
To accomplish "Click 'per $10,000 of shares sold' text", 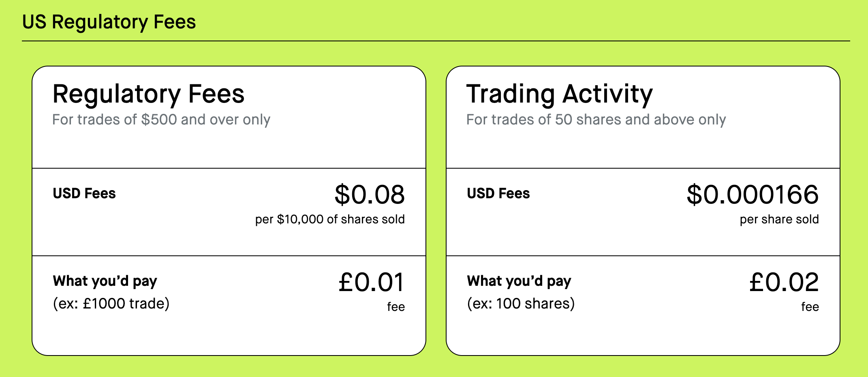I will 330,219.
